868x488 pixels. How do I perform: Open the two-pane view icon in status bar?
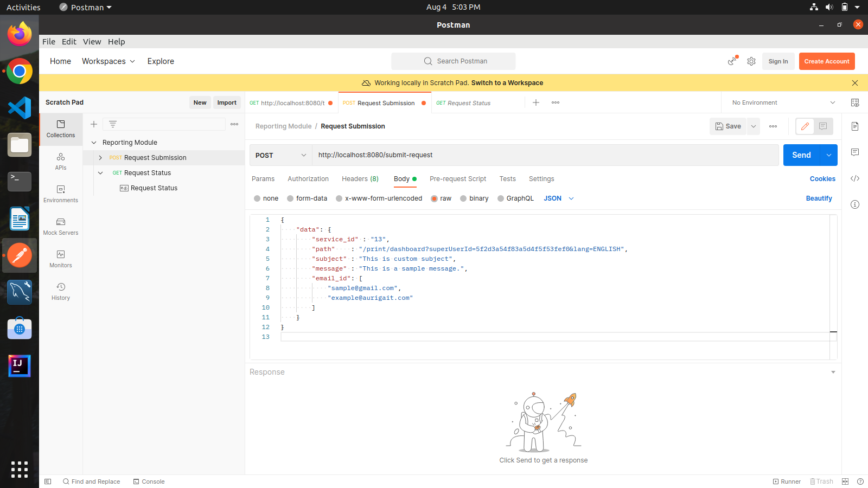click(845, 481)
